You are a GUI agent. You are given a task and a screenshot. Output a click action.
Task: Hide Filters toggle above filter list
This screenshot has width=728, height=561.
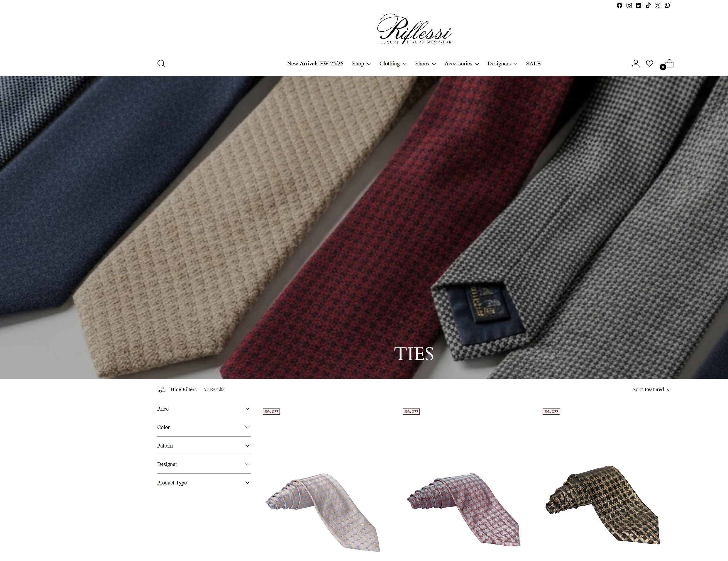point(177,389)
